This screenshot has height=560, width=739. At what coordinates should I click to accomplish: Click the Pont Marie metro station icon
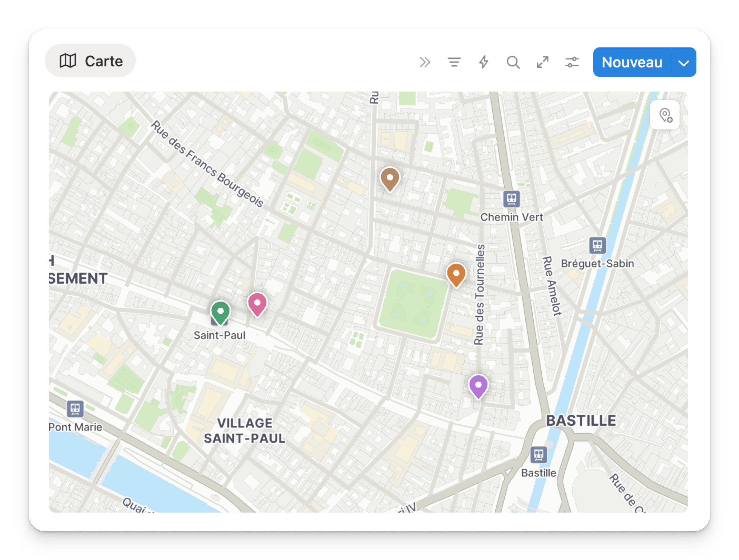click(75, 409)
